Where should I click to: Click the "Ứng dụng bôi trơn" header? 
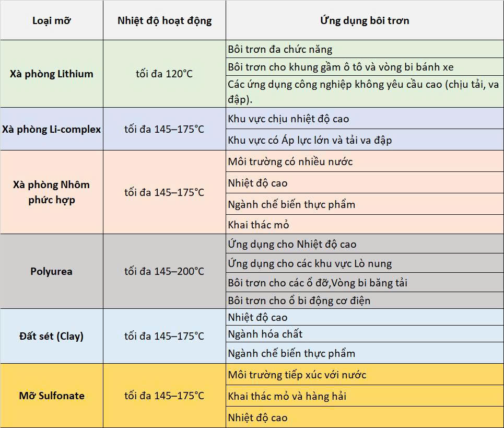365,21
